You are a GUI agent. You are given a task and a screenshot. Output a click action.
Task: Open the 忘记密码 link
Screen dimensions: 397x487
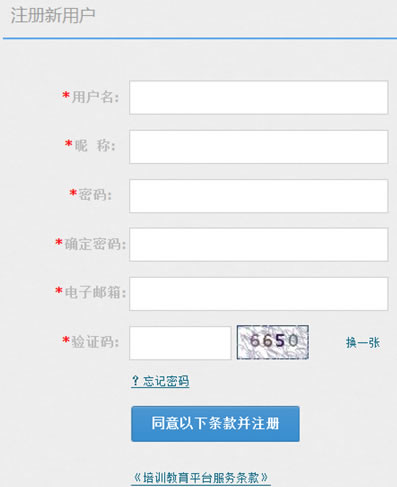pos(166,381)
